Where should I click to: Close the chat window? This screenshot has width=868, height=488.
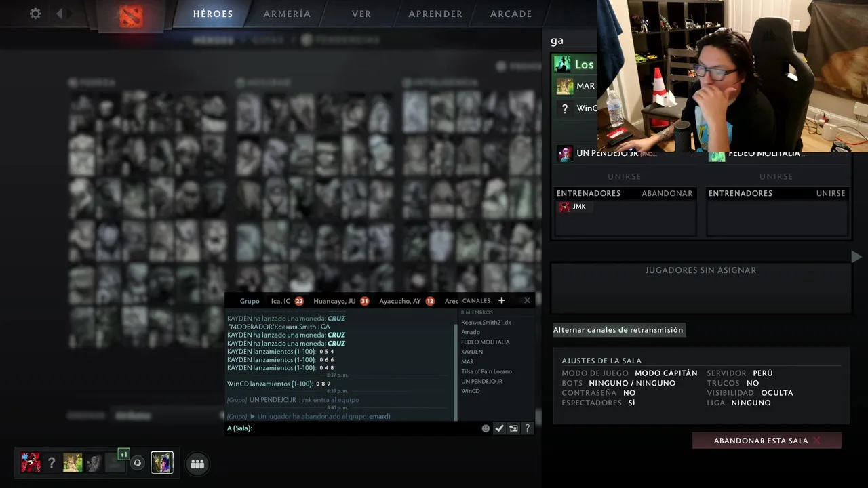coord(527,300)
